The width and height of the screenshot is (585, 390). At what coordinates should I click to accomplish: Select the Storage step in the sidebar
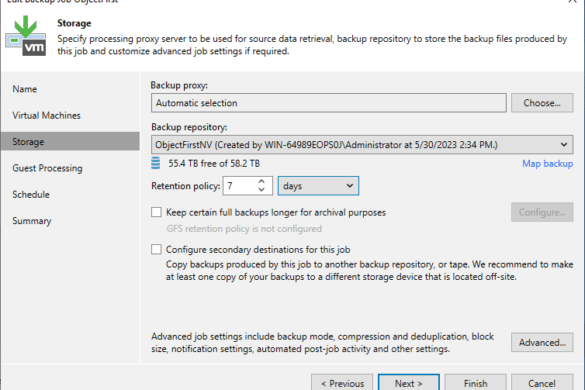point(70,141)
